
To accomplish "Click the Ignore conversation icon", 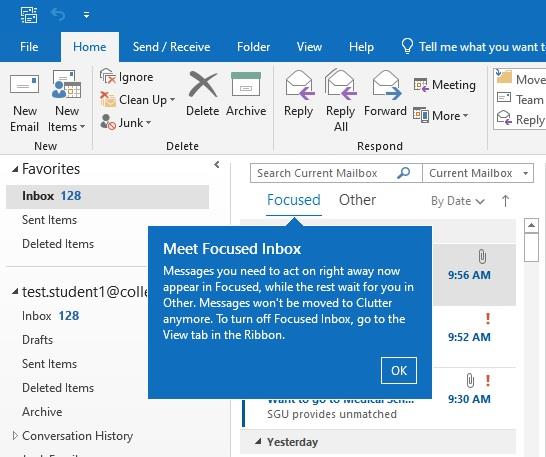I will point(108,76).
